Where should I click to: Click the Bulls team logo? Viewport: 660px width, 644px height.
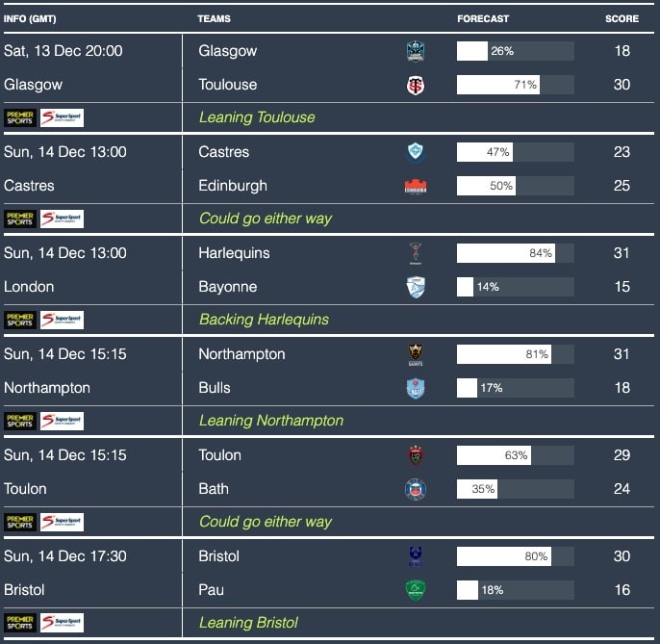(x=416, y=388)
